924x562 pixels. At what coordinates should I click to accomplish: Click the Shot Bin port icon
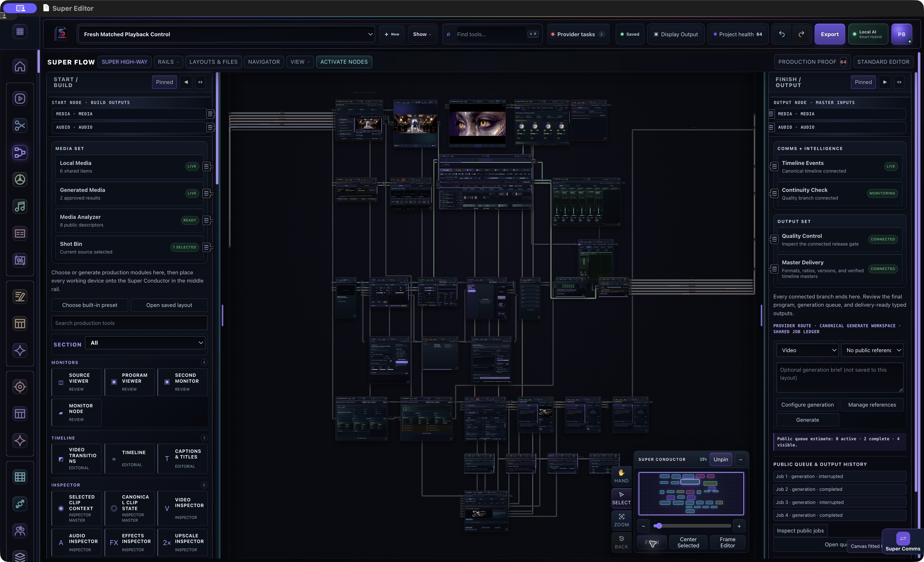(x=206, y=248)
